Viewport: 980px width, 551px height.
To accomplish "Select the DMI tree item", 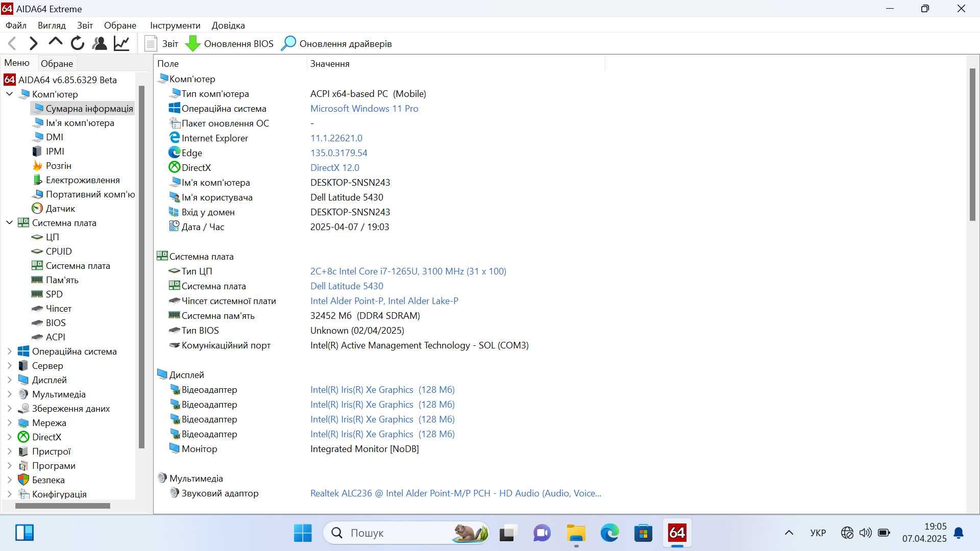I will tap(48, 137).
